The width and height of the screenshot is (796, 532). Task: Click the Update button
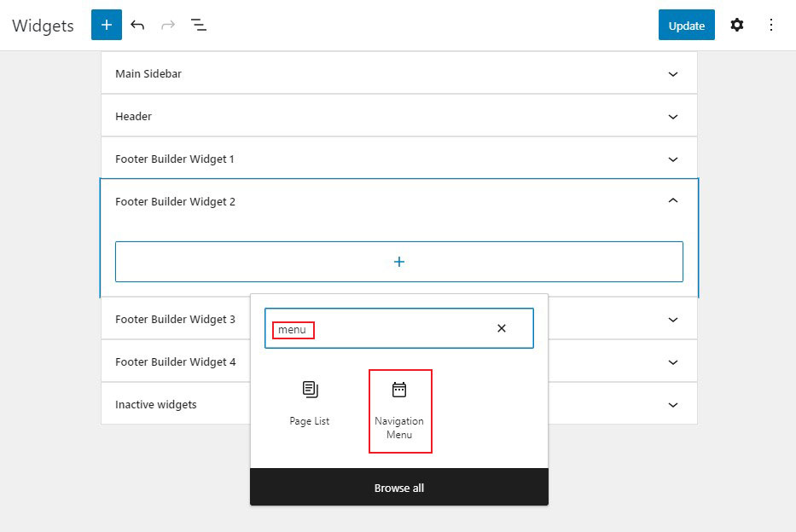coord(686,25)
